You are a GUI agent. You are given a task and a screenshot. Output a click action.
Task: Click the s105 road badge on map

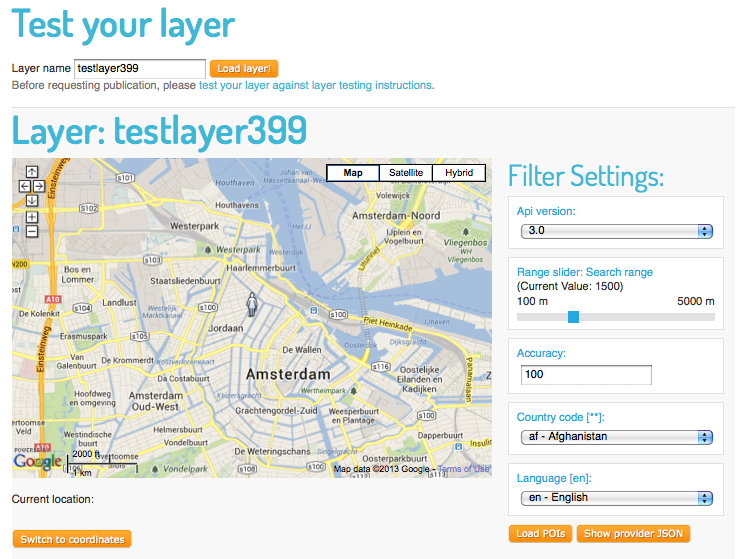140,336
